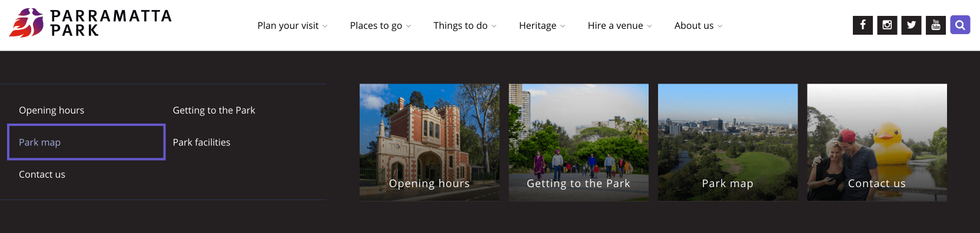Click the Opening hours gatehouse image tile
Image resolution: width=980 pixels, height=233 pixels.
tap(429, 142)
